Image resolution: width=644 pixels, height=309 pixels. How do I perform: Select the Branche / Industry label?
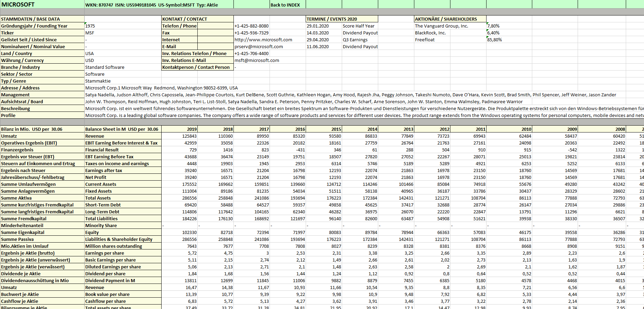tap(42, 67)
